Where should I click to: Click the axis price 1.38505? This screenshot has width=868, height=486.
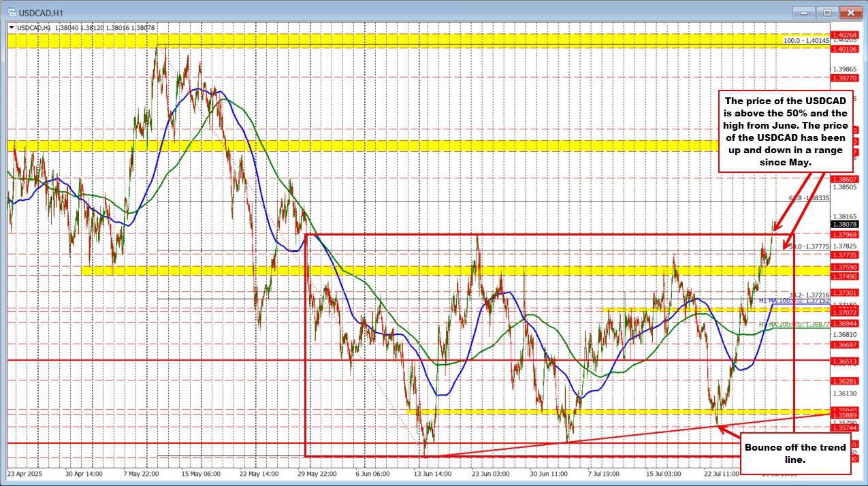tap(845, 187)
